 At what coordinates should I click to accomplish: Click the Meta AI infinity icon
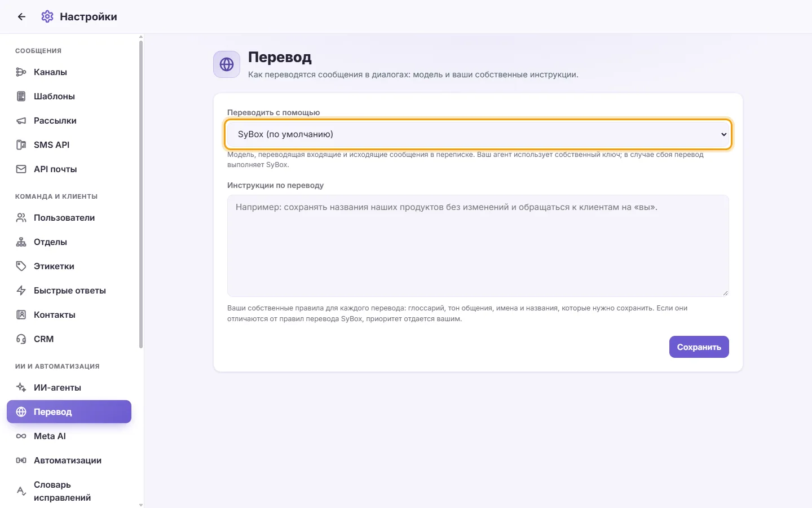point(21,436)
